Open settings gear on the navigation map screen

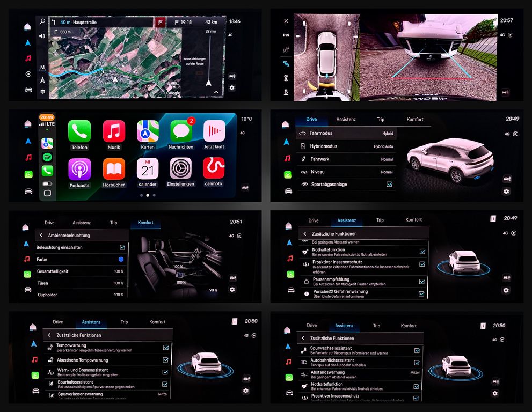(x=232, y=88)
